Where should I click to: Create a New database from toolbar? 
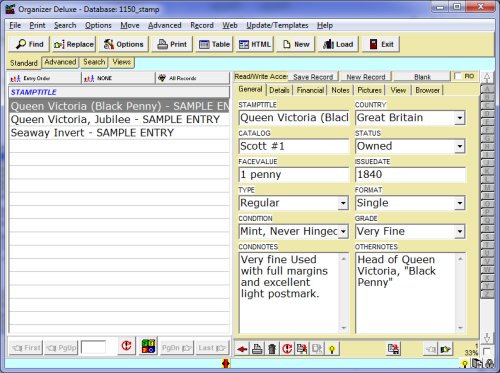pos(296,44)
